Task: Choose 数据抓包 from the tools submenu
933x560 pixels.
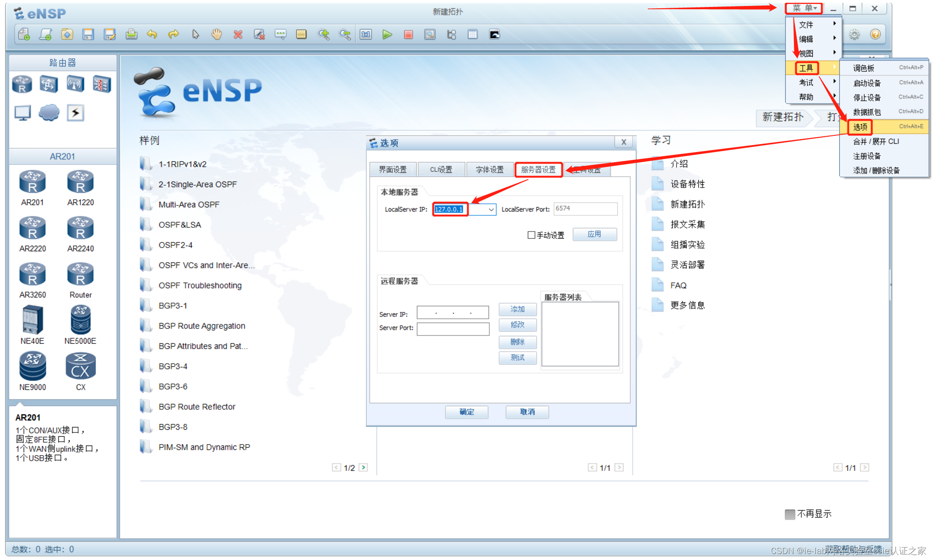Action: point(867,112)
